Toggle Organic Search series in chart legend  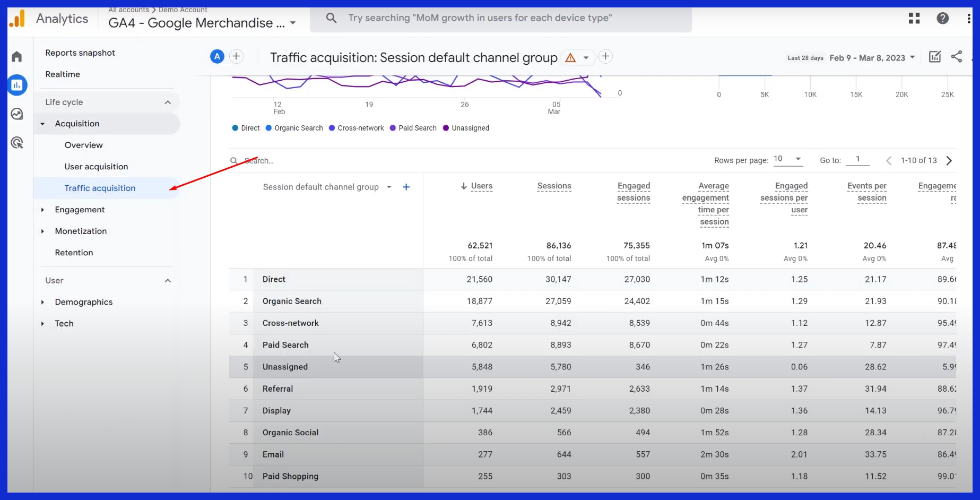(294, 128)
